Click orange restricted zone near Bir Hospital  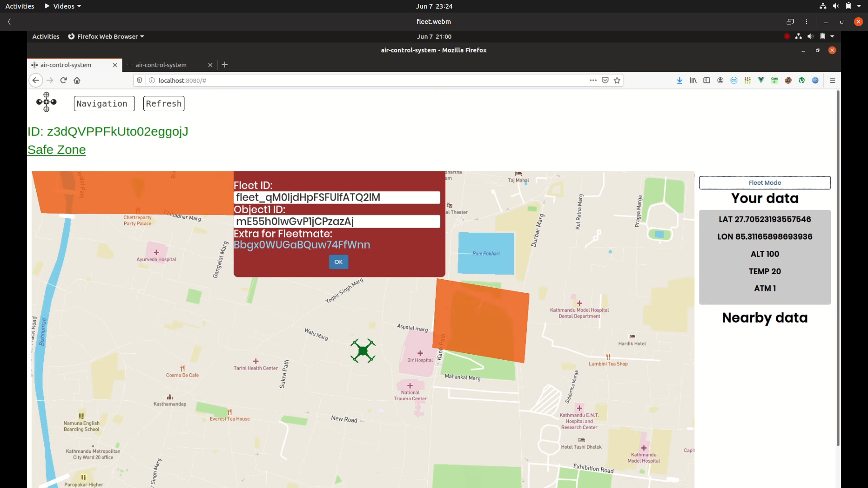coord(481,321)
